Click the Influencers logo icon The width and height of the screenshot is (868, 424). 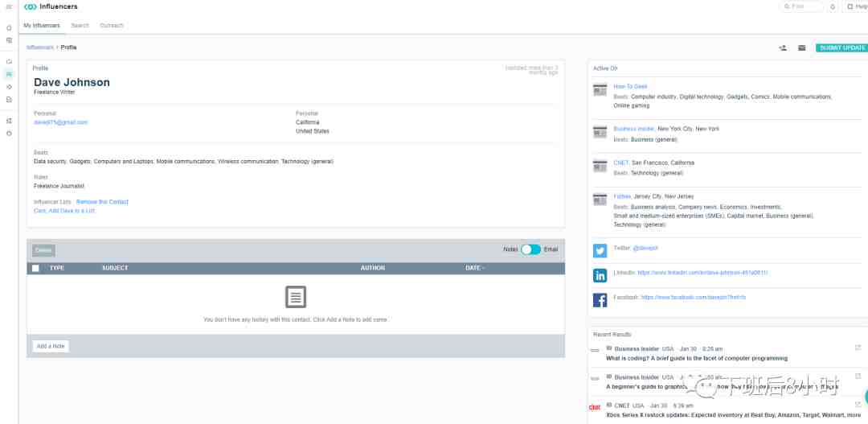31,6
